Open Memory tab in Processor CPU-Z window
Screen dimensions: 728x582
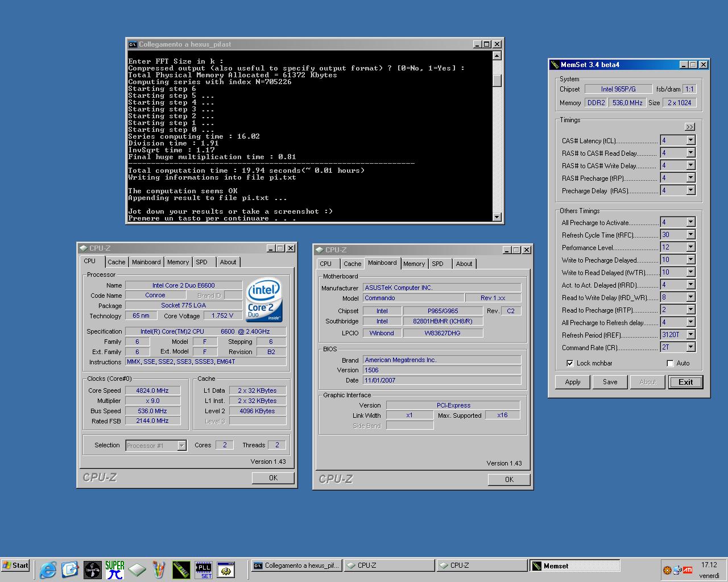[178, 262]
